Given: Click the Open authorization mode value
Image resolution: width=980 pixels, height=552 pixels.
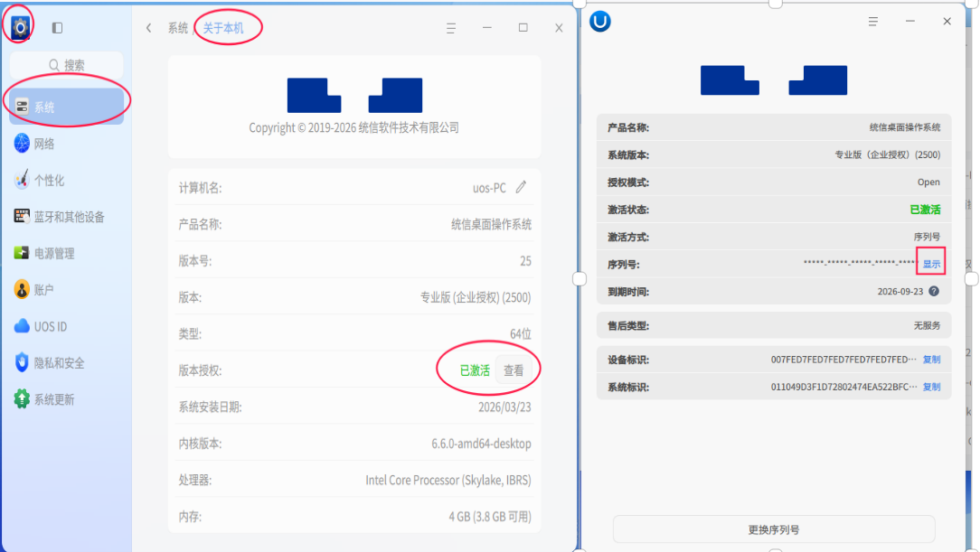Looking at the screenshot, I should pyautogui.click(x=928, y=182).
